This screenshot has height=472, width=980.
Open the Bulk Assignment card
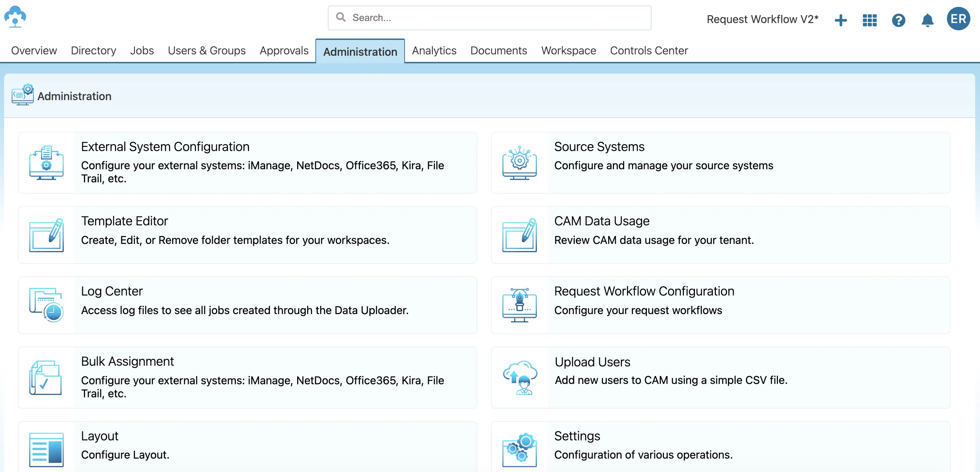pos(247,377)
